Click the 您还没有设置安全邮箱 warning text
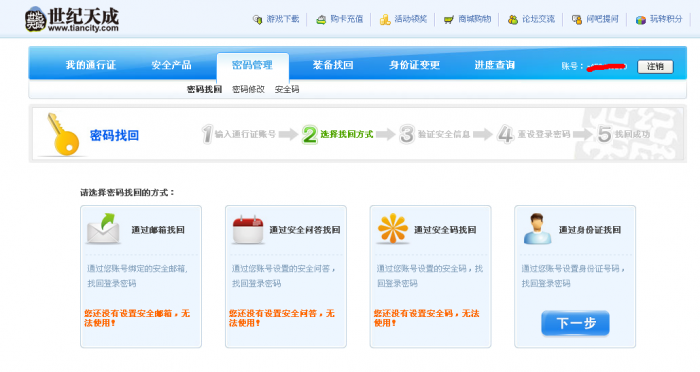The image size is (700, 372). tap(137, 318)
